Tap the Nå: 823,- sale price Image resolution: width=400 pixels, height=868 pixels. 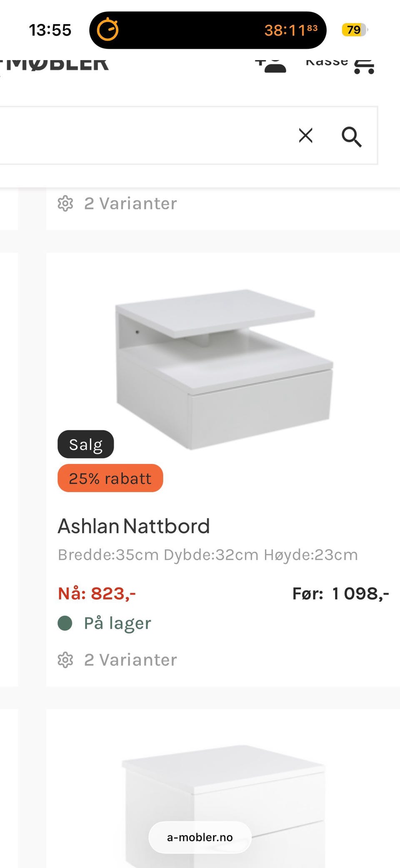pyautogui.click(x=97, y=594)
